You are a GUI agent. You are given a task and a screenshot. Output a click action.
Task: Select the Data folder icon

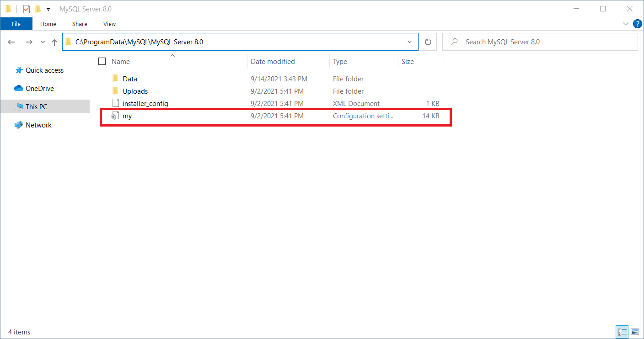115,79
